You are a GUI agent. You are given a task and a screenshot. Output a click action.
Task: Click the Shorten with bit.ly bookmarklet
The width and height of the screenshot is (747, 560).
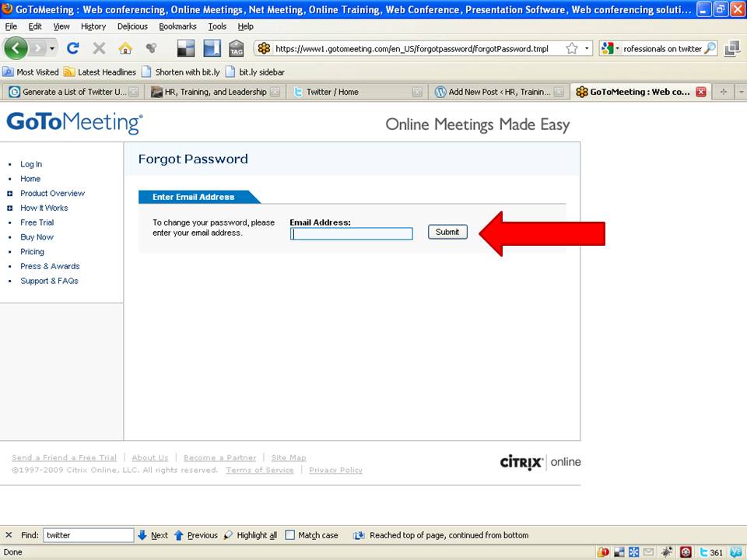(181, 72)
